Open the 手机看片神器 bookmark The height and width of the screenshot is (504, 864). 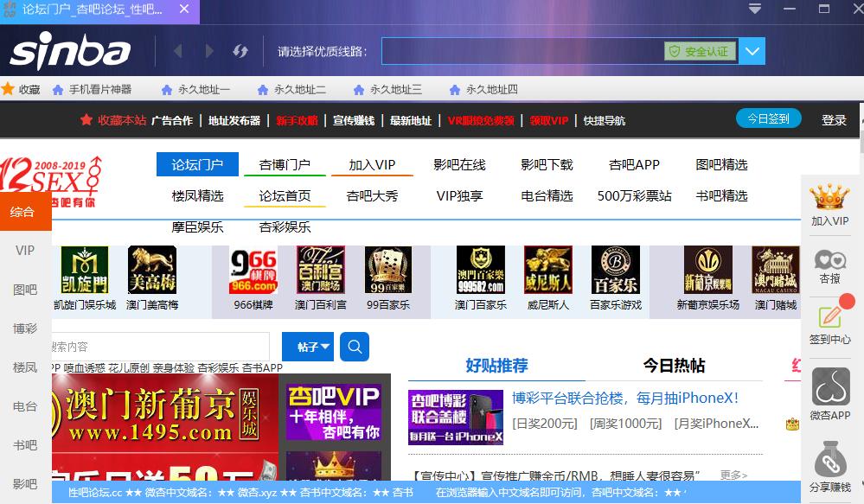(x=92, y=89)
